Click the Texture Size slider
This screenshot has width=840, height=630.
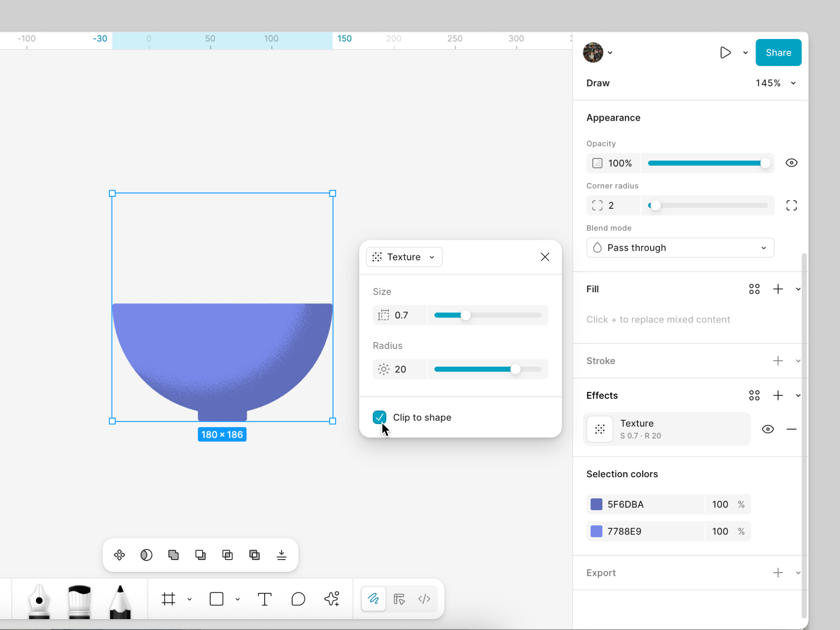488,315
